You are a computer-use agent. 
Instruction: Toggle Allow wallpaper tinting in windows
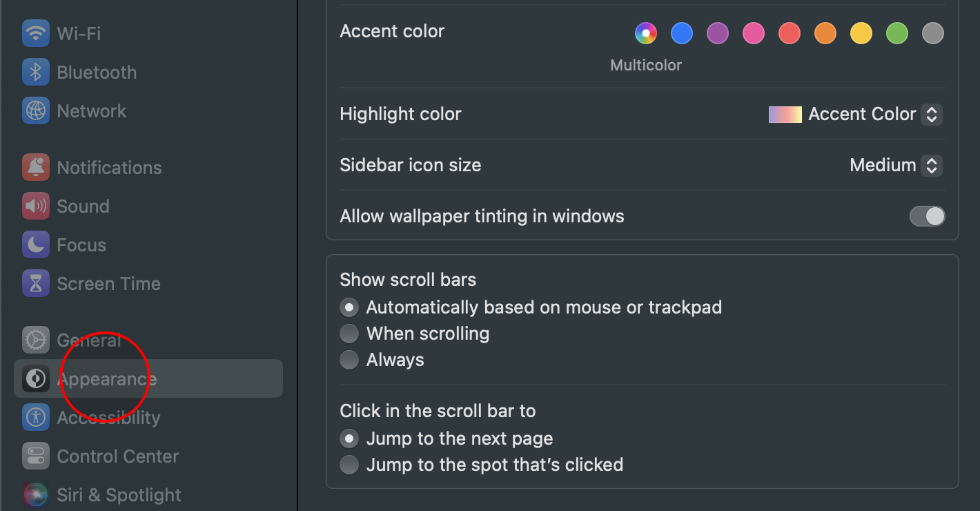click(927, 216)
